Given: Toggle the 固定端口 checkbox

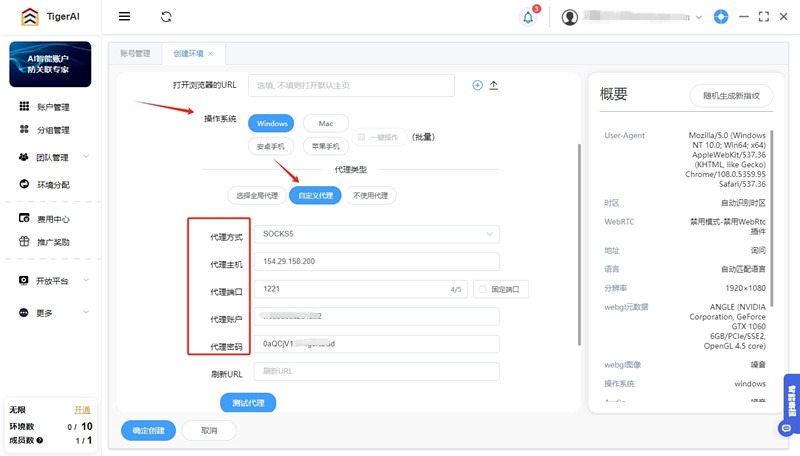Looking at the screenshot, I should point(483,289).
